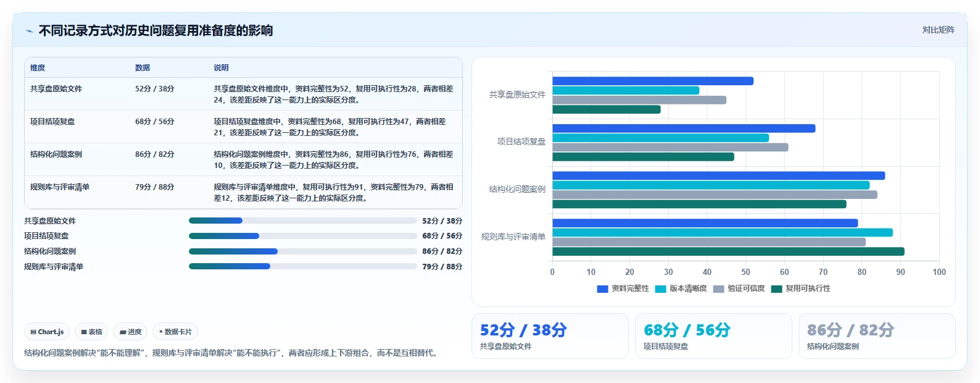Click the cyan 版本清晰度 bar for 结构化问题案例
980x383 pixels.
(x=711, y=185)
